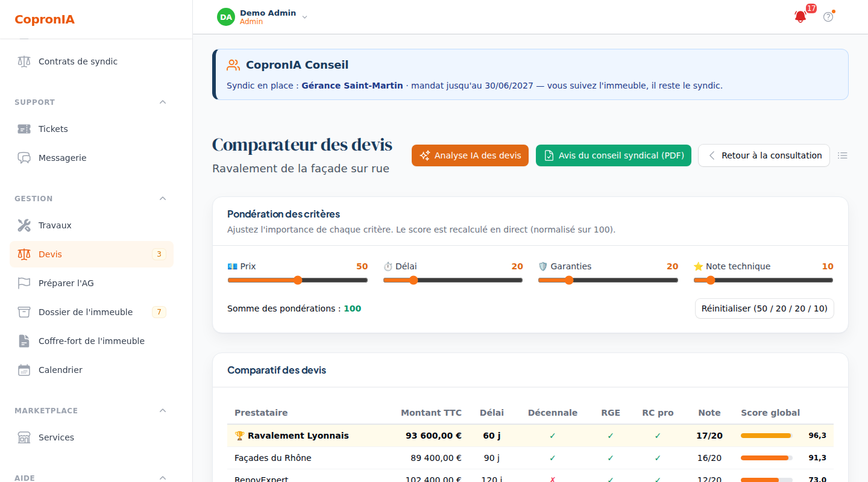Click the 17/20 note cell
Image resolution: width=868 pixels, height=482 pixels.
tap(709, 436)
